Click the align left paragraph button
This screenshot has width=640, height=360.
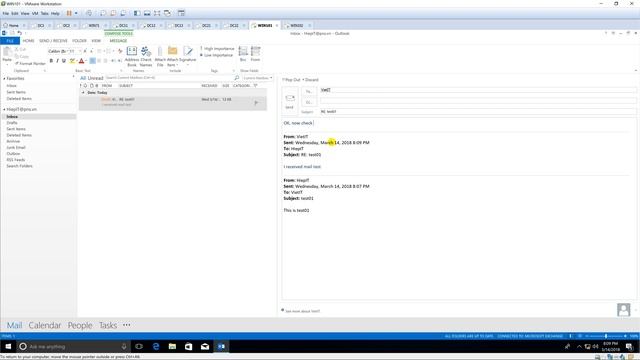[x=93, y=61]
